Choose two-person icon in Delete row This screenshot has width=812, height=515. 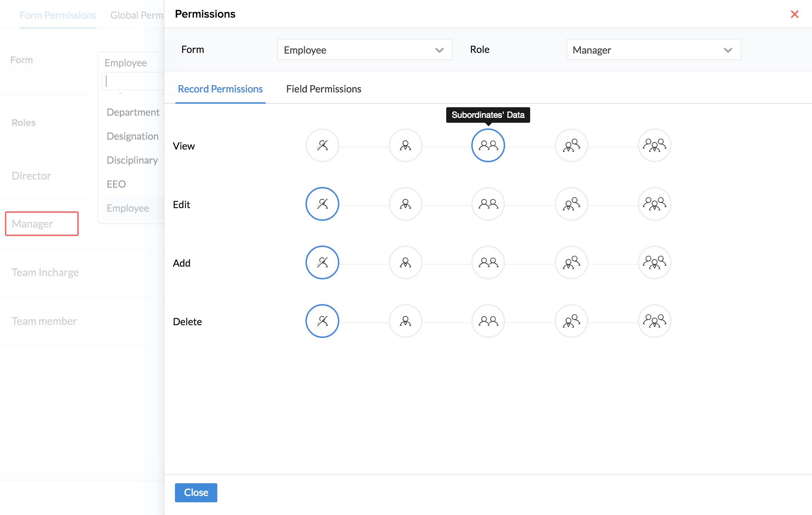tap(488, 321)
